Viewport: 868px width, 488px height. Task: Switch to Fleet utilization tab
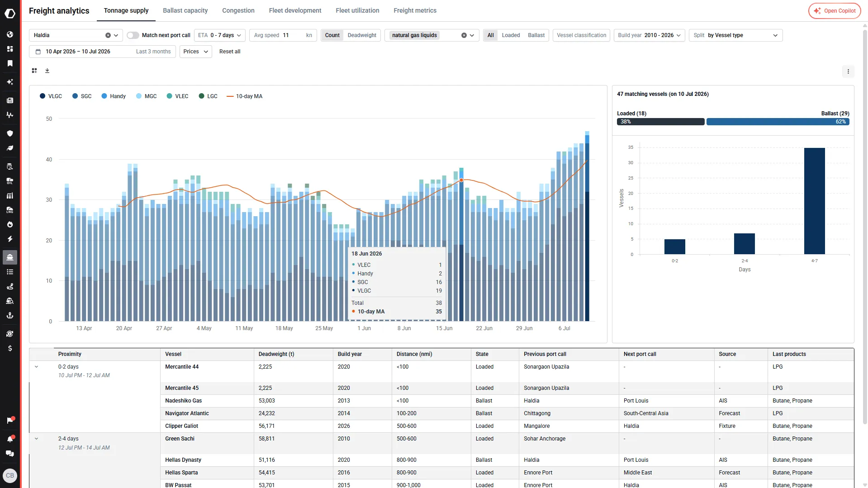357,10
